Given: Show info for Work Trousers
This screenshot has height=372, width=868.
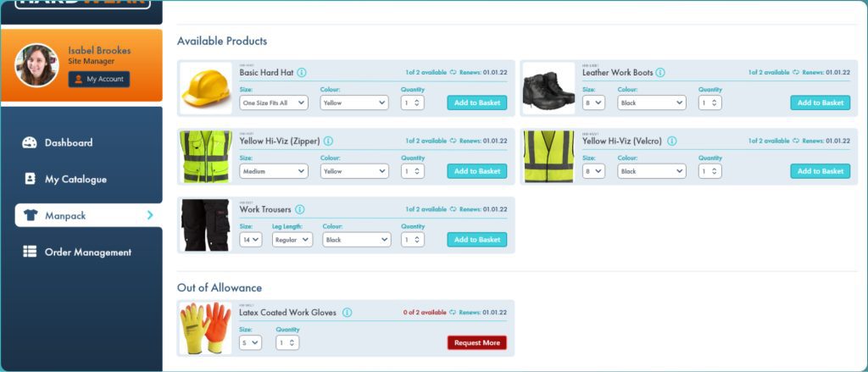Looking at the screenshot, I should [299, 210].
